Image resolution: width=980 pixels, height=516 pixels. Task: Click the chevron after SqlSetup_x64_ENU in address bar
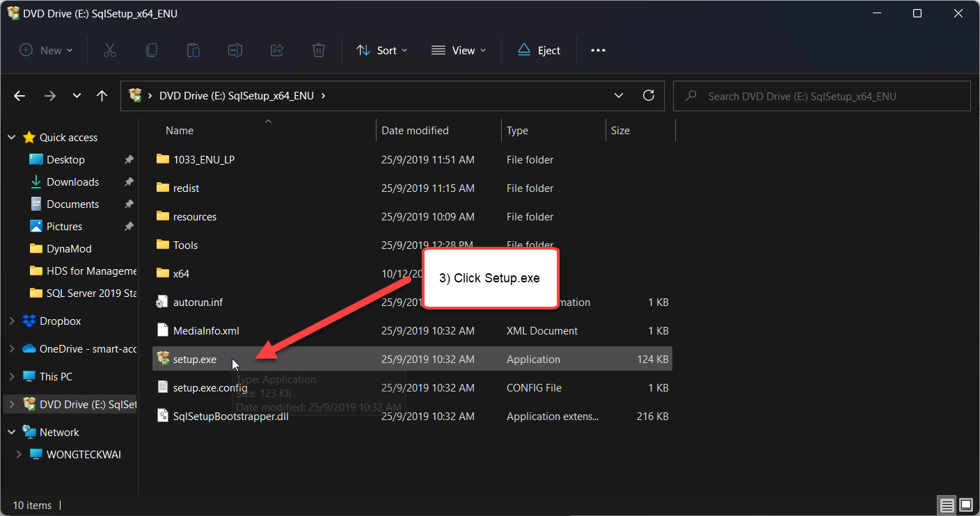(x=323, y=96)
